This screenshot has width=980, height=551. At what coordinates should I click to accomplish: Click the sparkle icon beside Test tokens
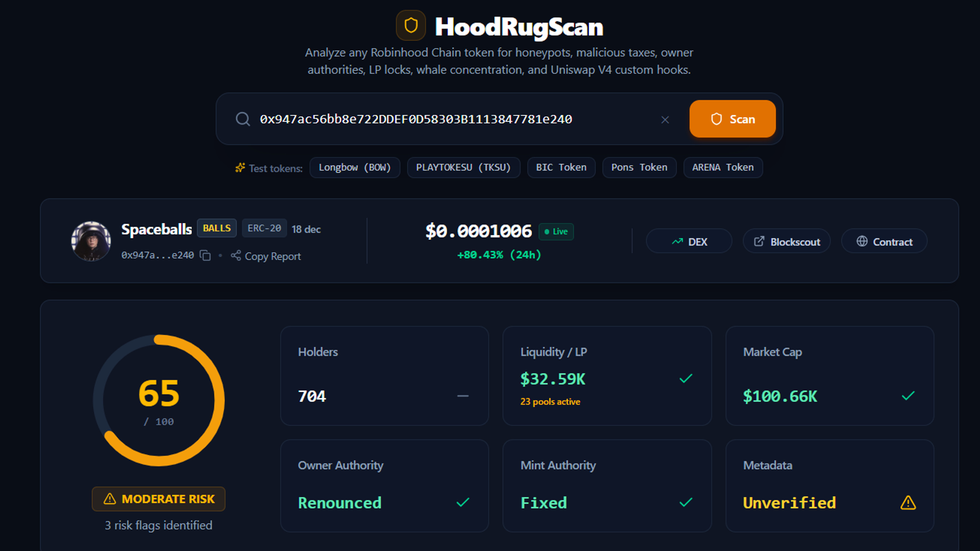click(240, 168)
